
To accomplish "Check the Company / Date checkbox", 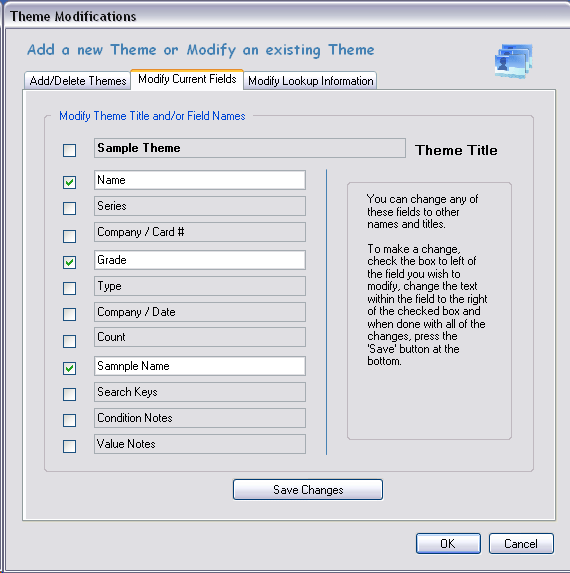I will [x=69, y=314].
